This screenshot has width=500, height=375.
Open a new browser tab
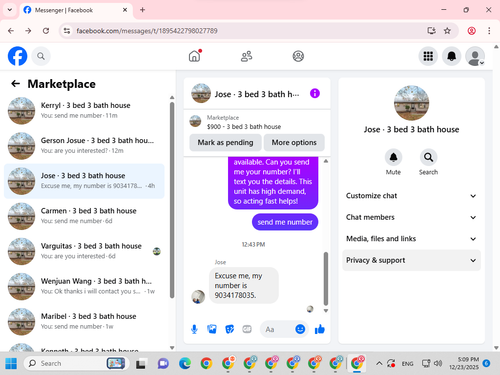142,10
